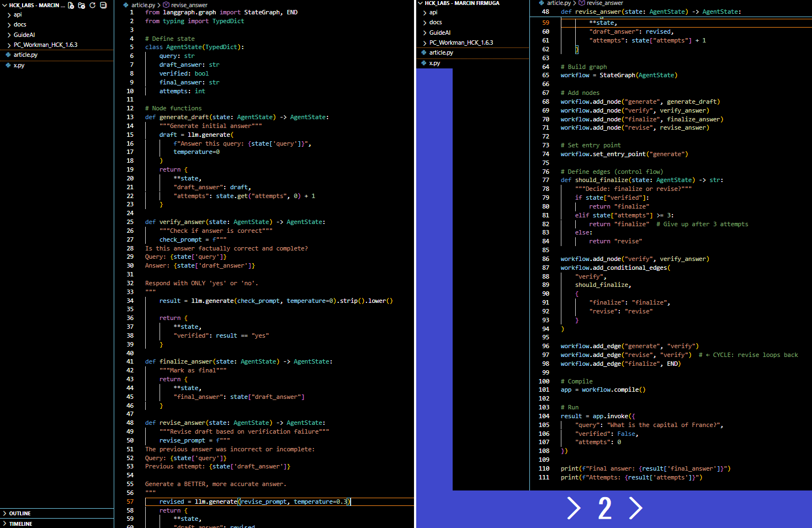Click New Folder icon in left explorer header

(x=82, y=5)
